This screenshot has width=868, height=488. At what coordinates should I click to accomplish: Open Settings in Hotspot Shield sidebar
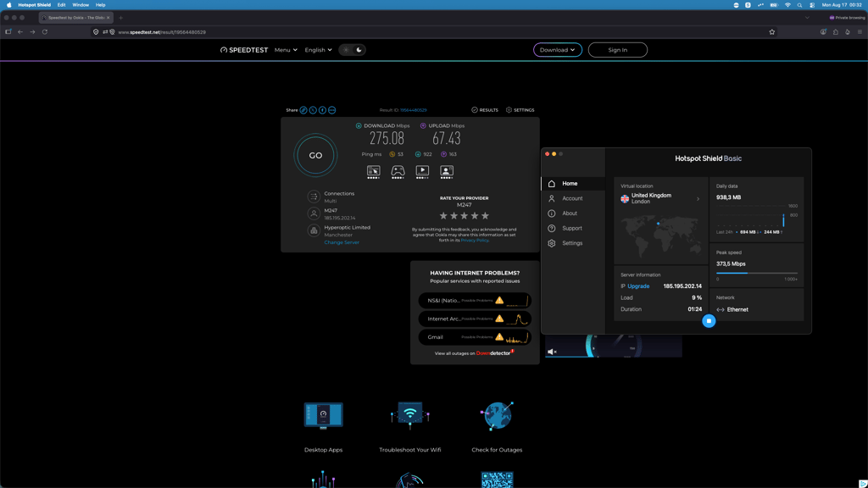click(573, 243)
